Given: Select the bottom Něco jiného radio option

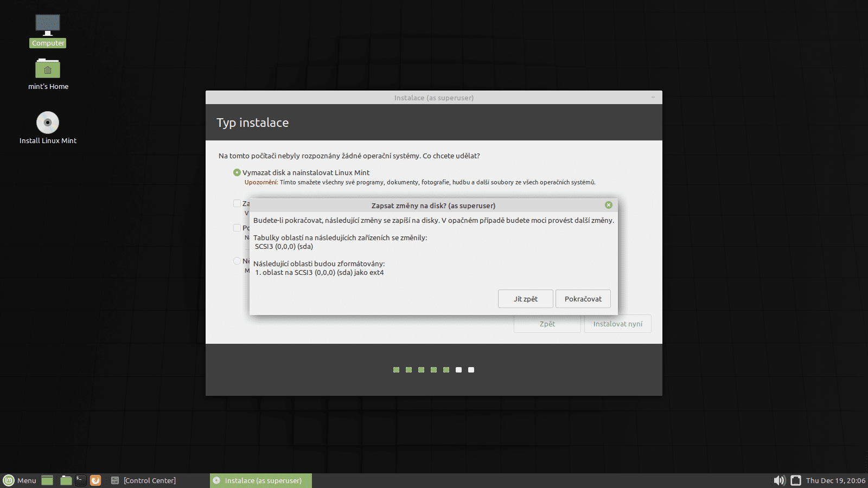Looking at the screenshot, I should click(237, 261).
